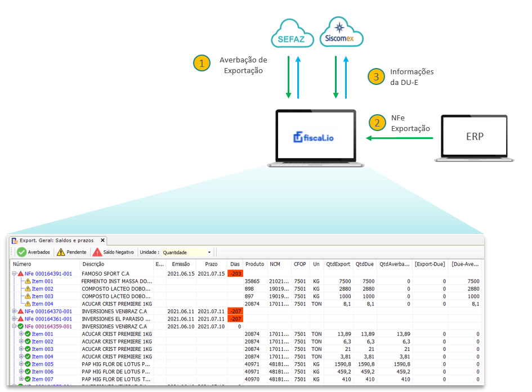Click green check icon of NFe 000164359-001
The width and height of the screenshot is (532, 392).
click(x=20, y=326)
